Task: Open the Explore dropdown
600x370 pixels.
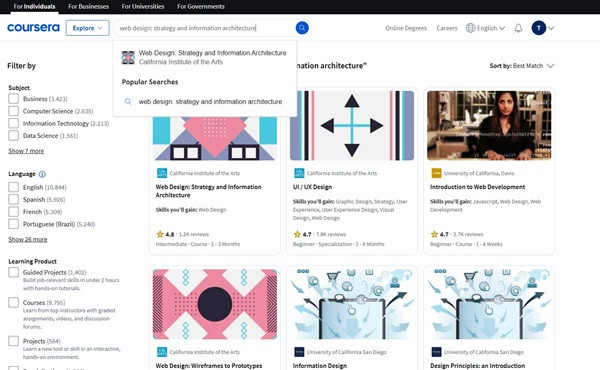Action: [88, 28]
